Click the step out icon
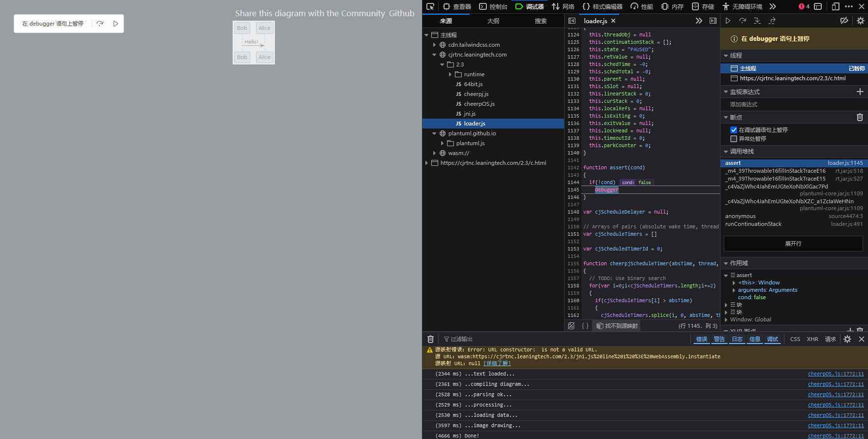 point(772,21)
